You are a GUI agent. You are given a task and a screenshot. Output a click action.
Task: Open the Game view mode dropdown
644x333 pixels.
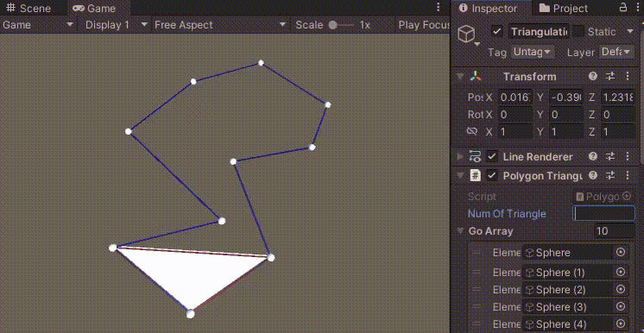38,25
